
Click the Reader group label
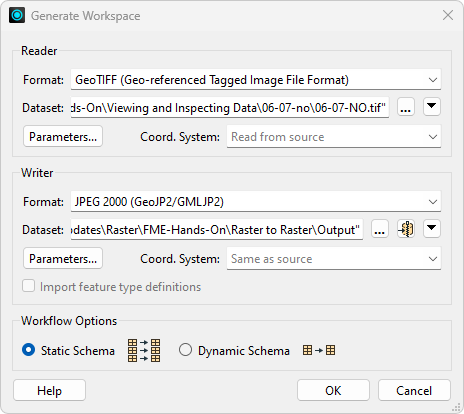click(39, 51)
